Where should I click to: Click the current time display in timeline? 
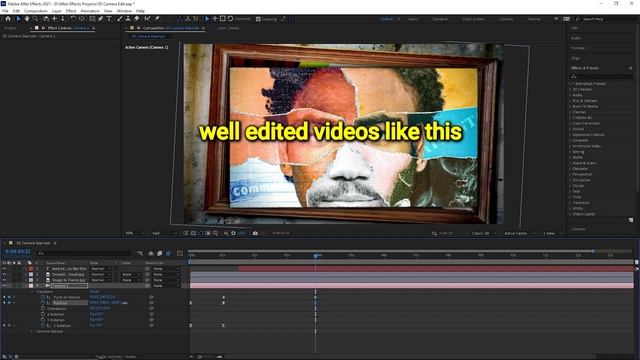pos(18,251)
